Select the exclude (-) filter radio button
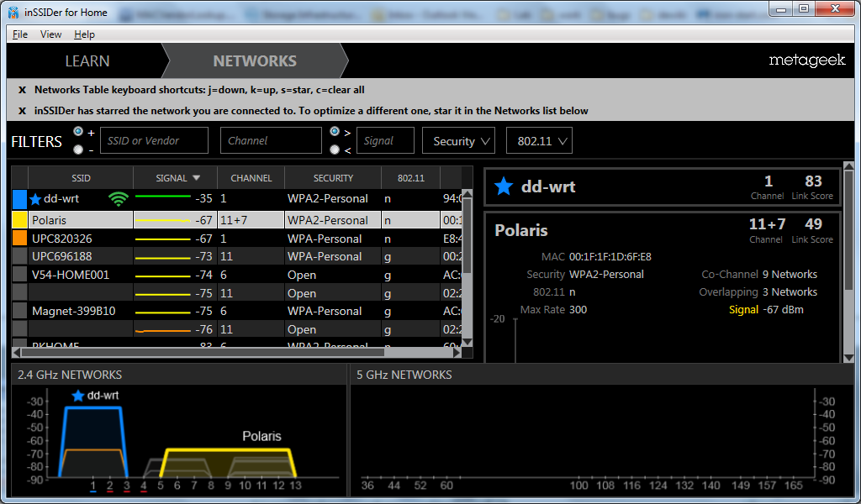This screenshot has height=504, width=861. click(x=78, y=150)
